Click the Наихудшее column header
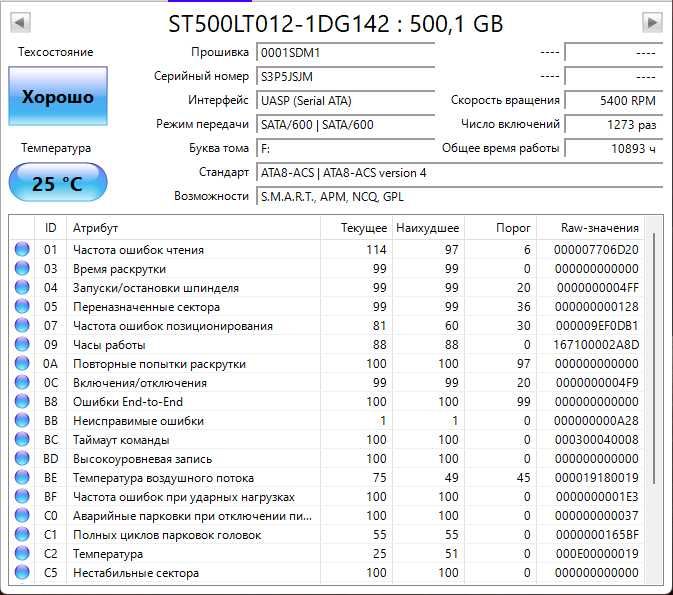 pos(428,228)
